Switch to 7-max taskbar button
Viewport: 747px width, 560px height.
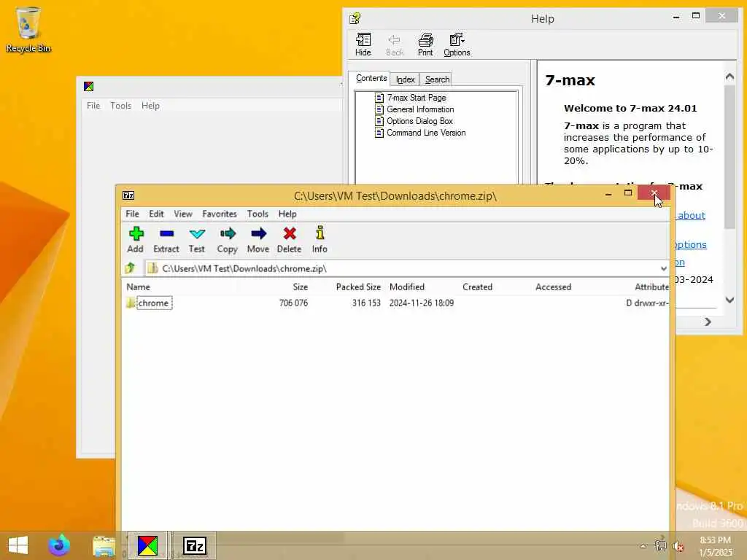(147, 545)
